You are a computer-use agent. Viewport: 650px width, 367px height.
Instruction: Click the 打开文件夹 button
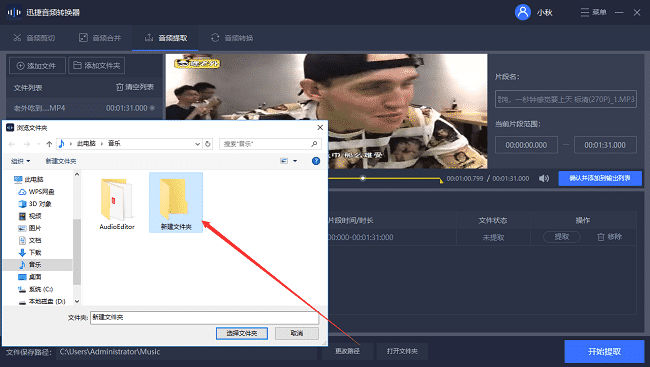(402, 351)
